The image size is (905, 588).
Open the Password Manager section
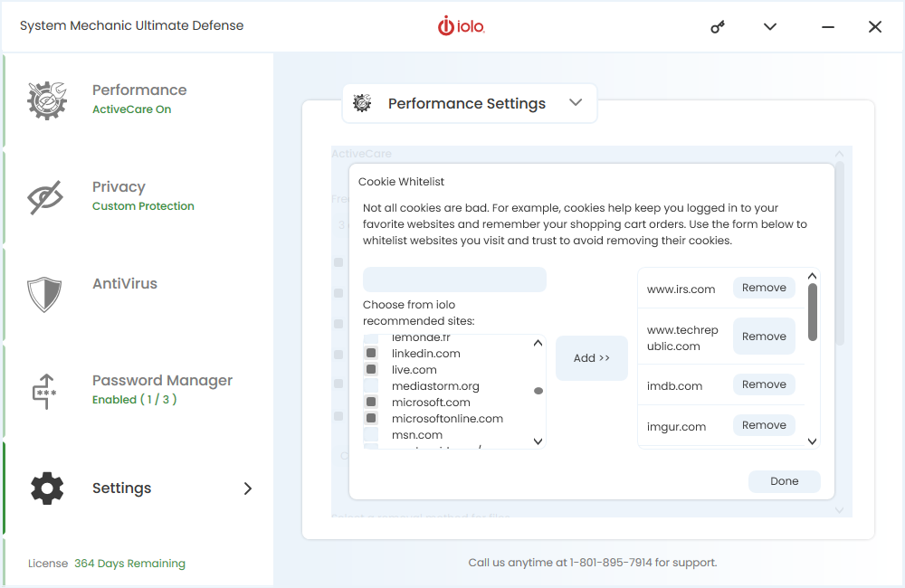point(138,391)
